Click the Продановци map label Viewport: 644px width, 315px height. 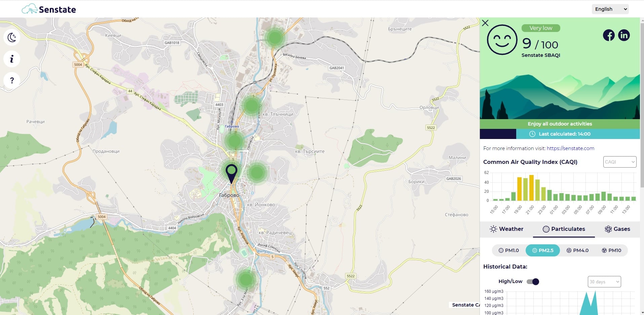tap(106, 151)
